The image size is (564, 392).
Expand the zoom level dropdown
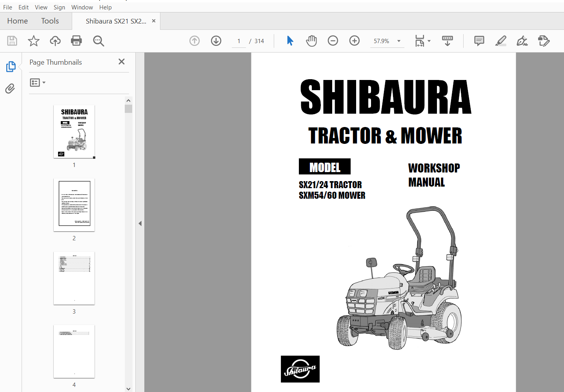tap(399, 41)
